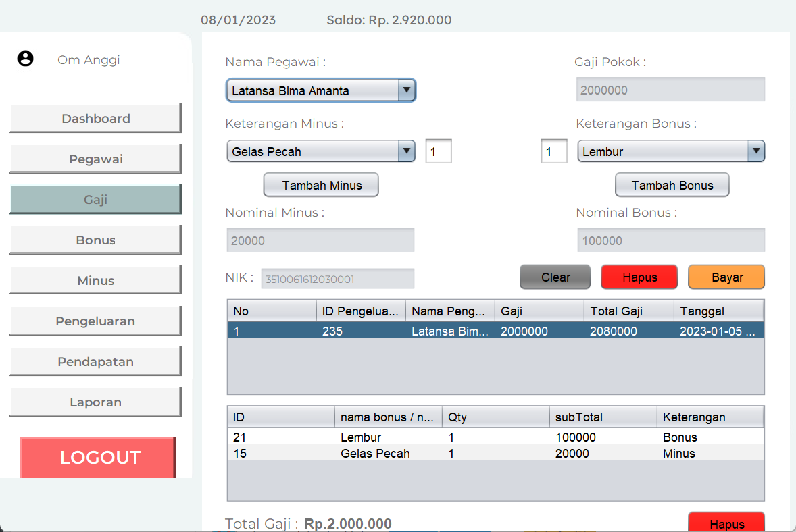Click the user profile avatar icon
796x532 pixels.
[26, 59]
